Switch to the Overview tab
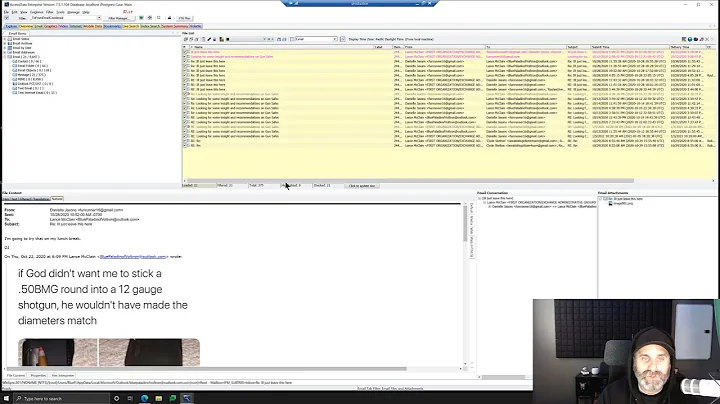 coord(26,26)
